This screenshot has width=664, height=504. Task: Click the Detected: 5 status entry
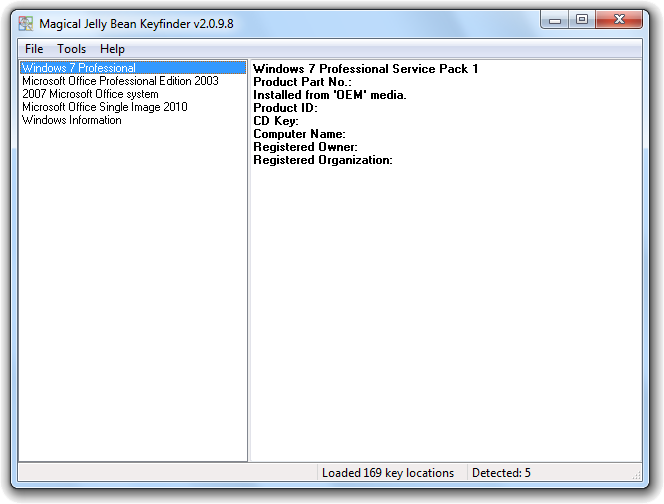[x=501, y=473]
